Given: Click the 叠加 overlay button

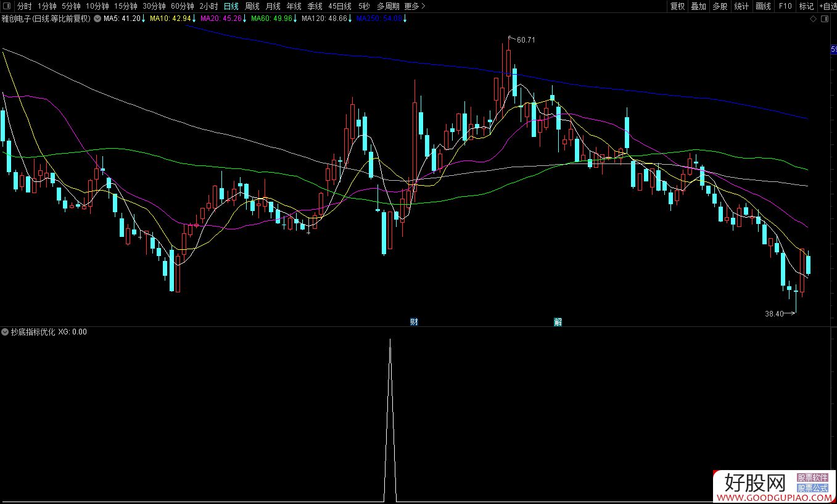Looking at the screenshot, I should coord(698,6).
